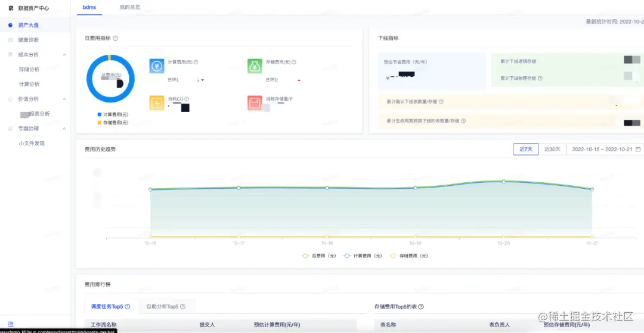This screenshot has height=333, width=644.
Task: Select the 调度任务Top5 tab
Action: click(x=110, y=306)
